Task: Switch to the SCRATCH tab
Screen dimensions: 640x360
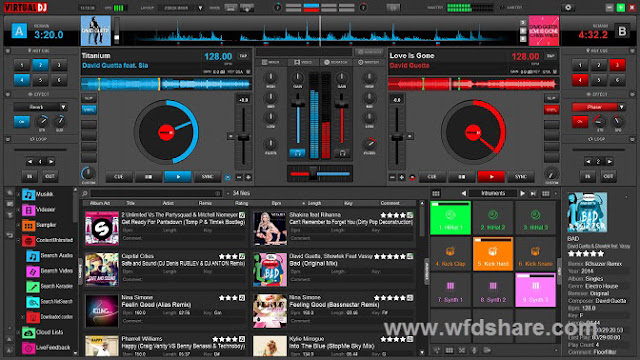Action: click(x=336, y=62)
